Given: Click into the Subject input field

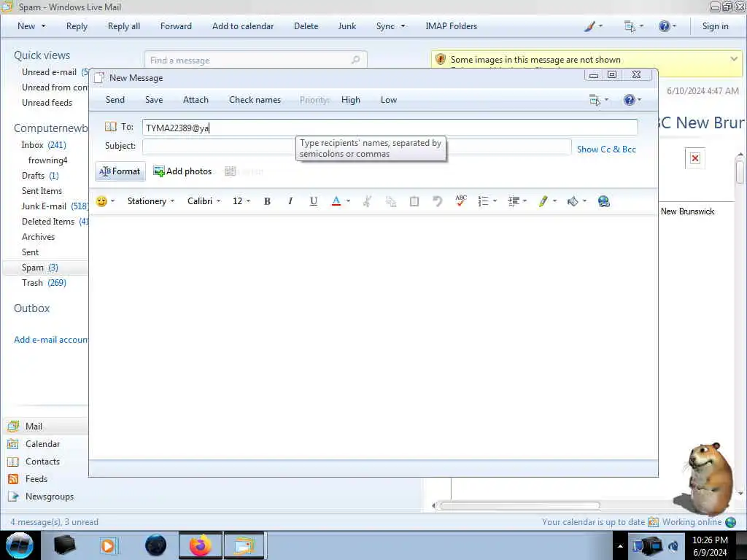Looking at the screenshot, I should point(357,147).
